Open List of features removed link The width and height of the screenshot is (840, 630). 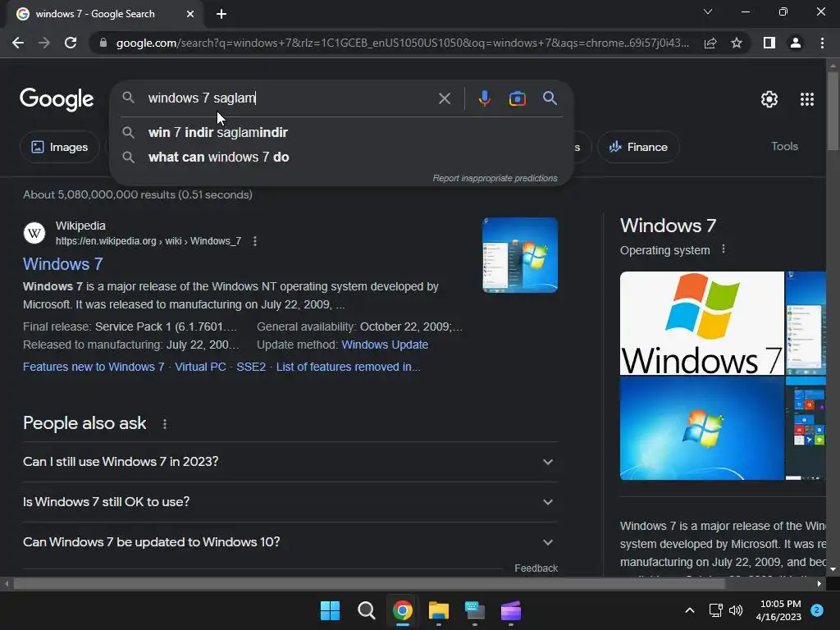click(x=348, y=367)
